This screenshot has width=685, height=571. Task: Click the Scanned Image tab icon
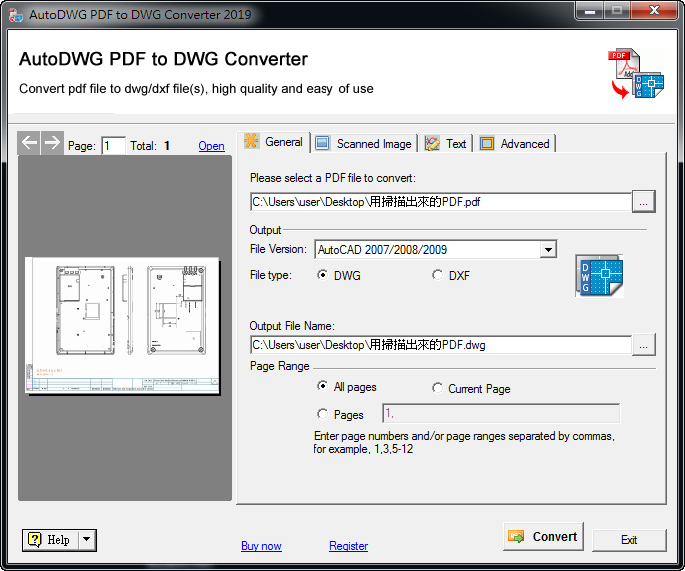click(x=322, y=143)
